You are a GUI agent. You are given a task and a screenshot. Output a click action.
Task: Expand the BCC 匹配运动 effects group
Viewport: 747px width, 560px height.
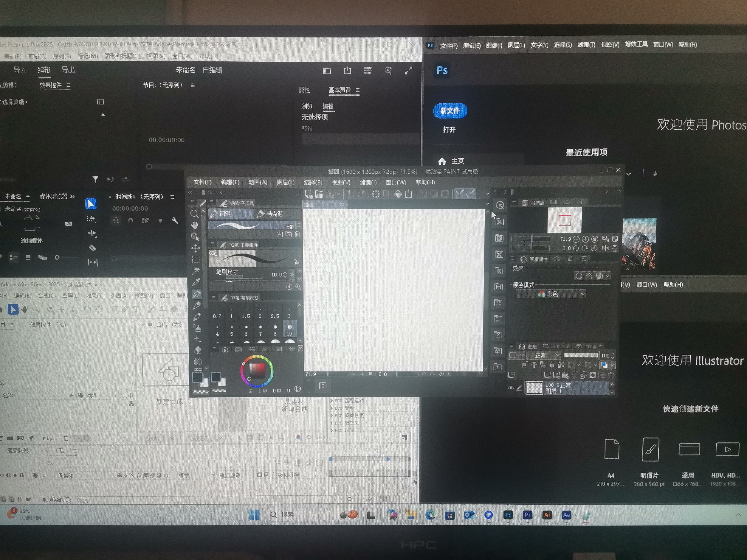(x=331, y=401)
